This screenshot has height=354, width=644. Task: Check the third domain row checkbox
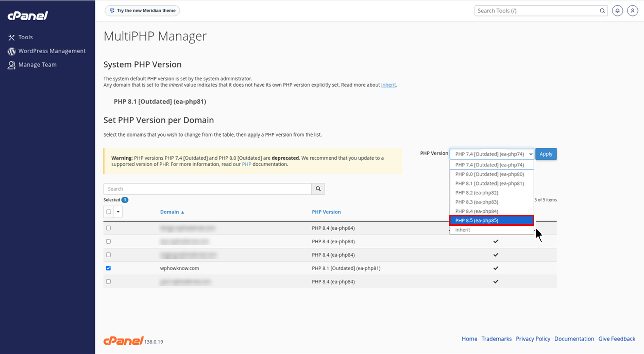108,255
